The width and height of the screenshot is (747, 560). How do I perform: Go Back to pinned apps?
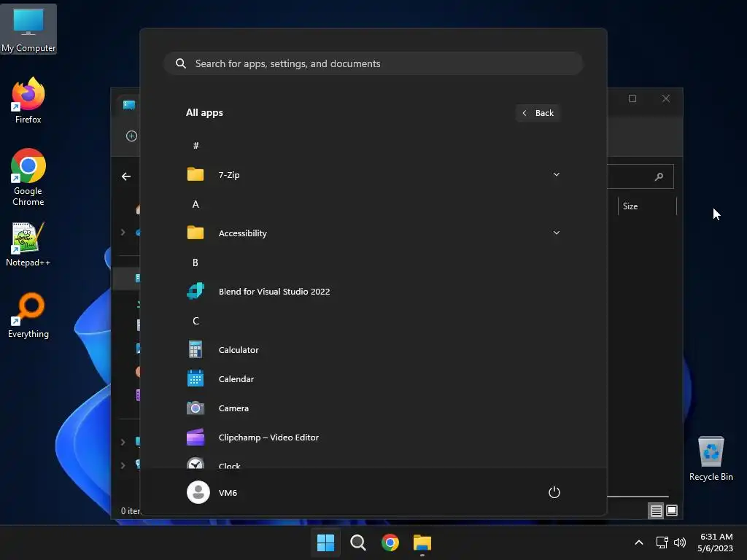click(x=538, y=113)
